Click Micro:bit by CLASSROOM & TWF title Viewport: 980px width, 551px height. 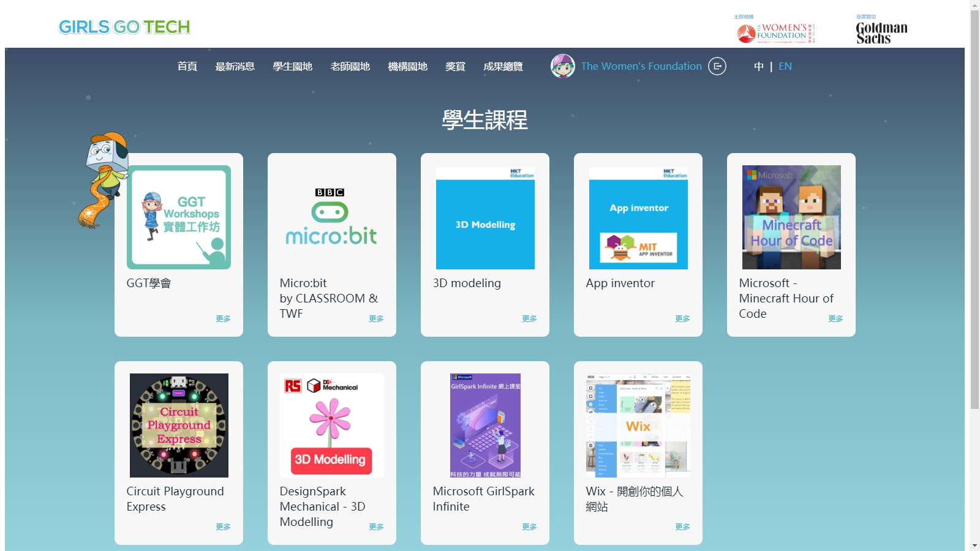[329, 298]
